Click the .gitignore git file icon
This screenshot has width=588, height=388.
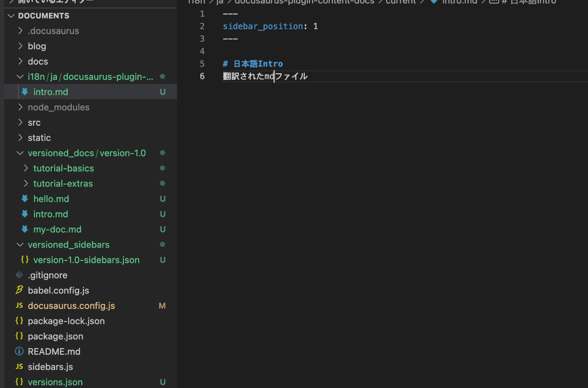[x=19, y=275]
